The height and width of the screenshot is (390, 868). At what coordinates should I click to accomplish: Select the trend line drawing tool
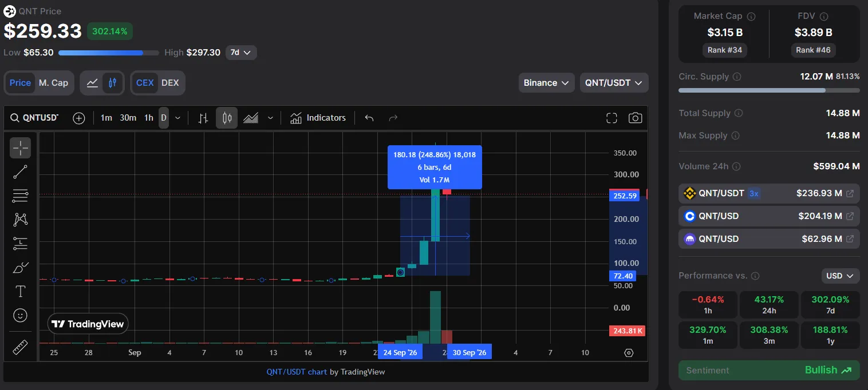click(20, 172)
